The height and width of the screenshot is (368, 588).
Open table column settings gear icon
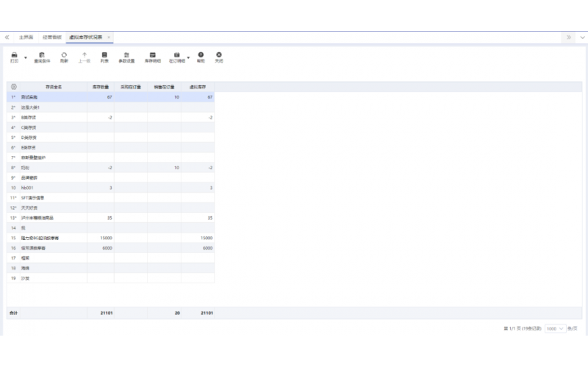[x=13, y=87]
